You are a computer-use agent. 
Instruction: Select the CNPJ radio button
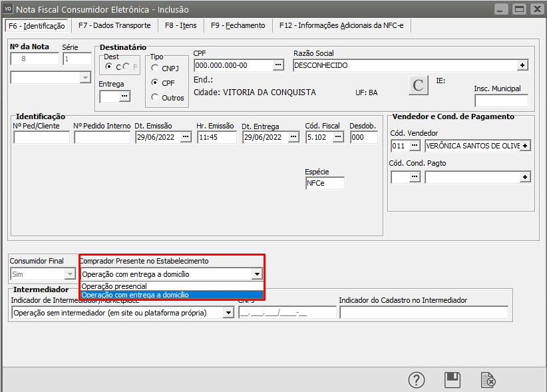click(x=155, y=68)
